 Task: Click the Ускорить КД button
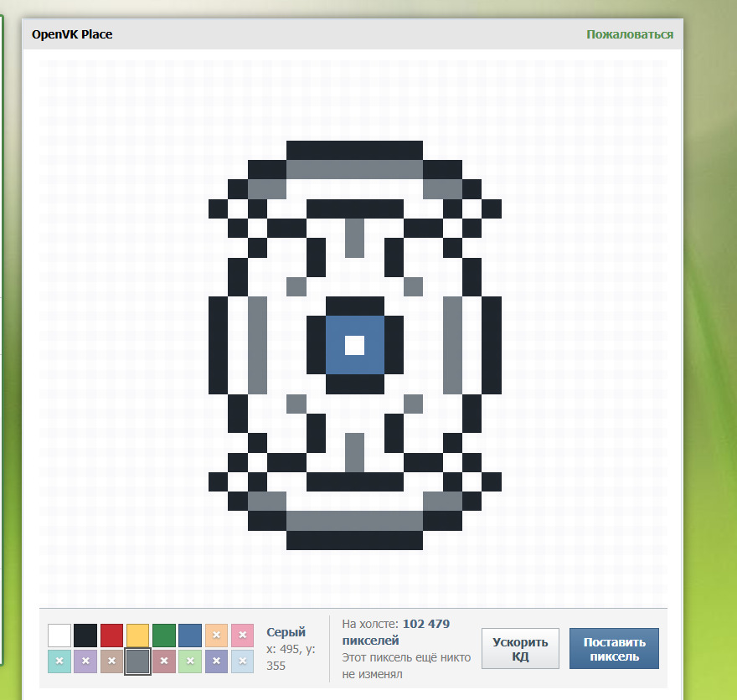click(x=520, y=648)
